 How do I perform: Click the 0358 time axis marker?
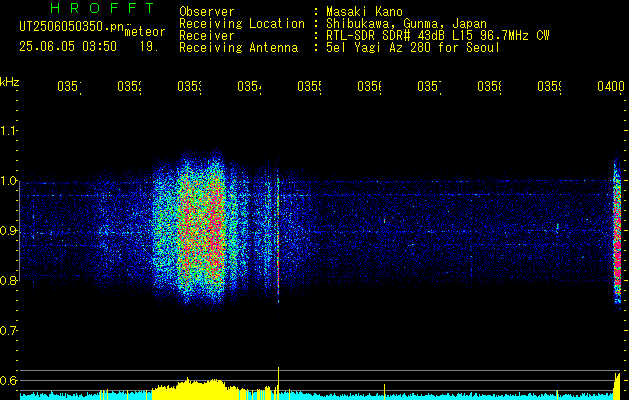[x=489, y=86]
